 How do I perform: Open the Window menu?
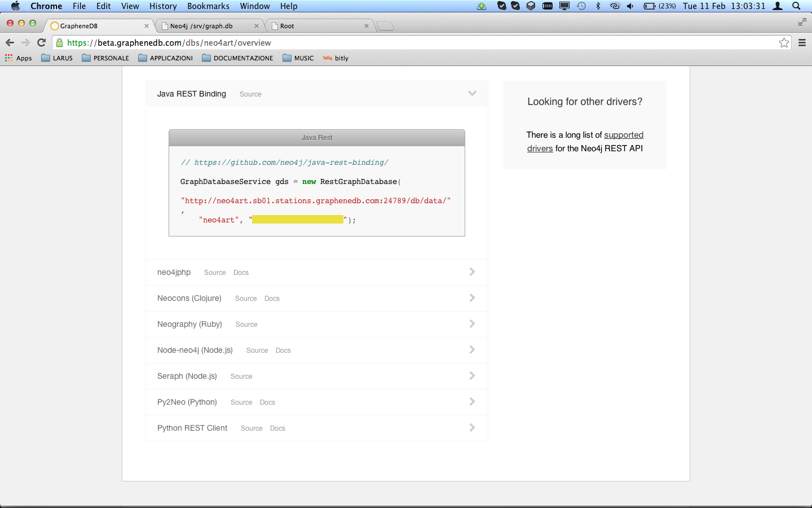click(255, 6)
